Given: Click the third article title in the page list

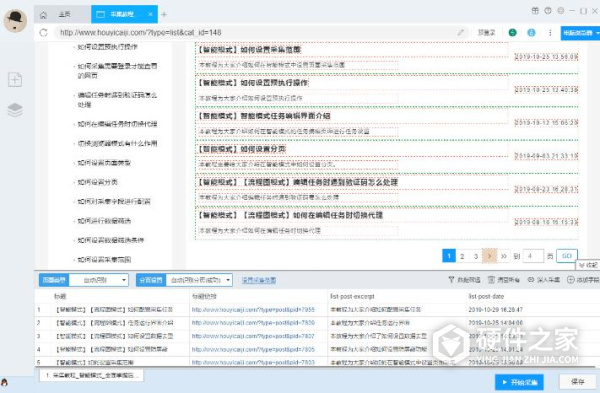Looking at the screenshot, I should (264, 116).
